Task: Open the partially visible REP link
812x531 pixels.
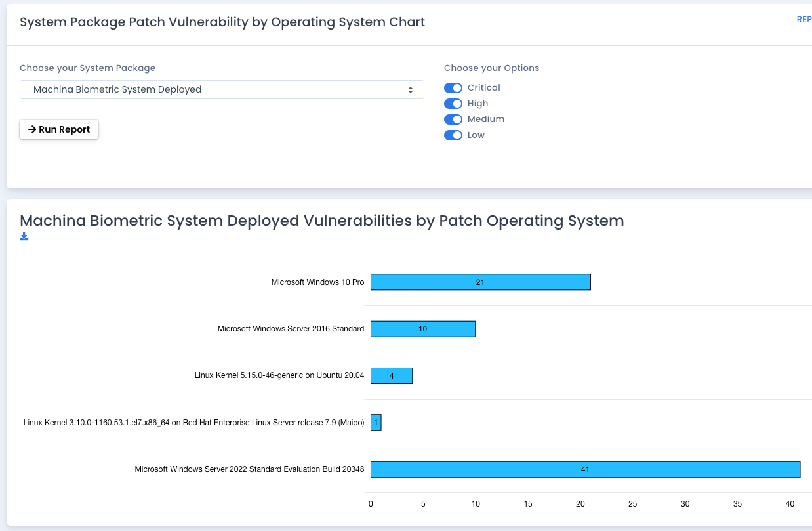Action: 804,20
